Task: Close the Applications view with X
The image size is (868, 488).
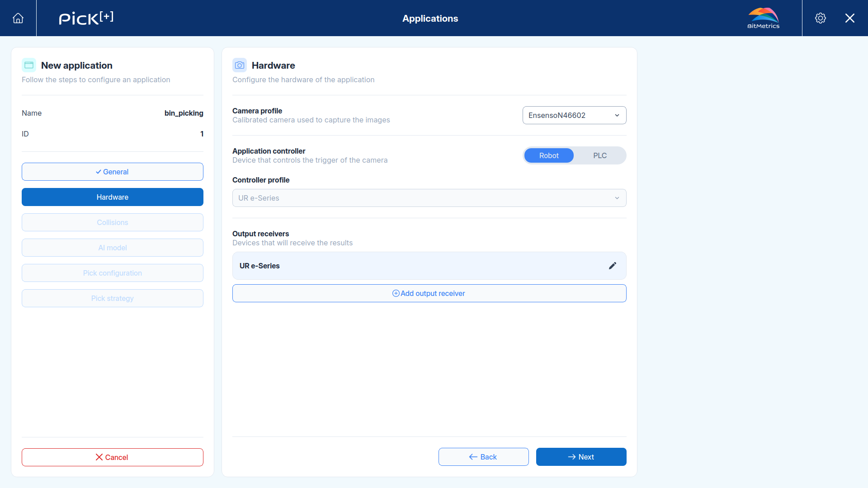Action: 850,18
